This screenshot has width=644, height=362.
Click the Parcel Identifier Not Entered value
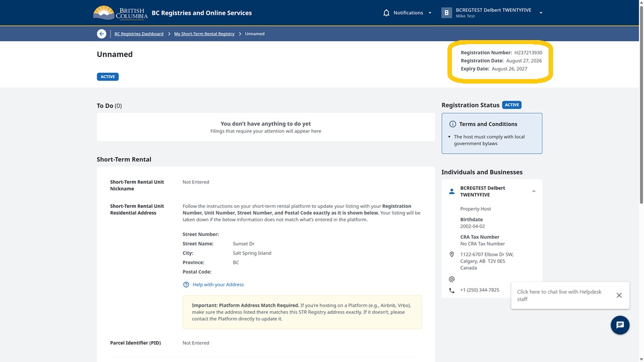[x=195, y=343]
